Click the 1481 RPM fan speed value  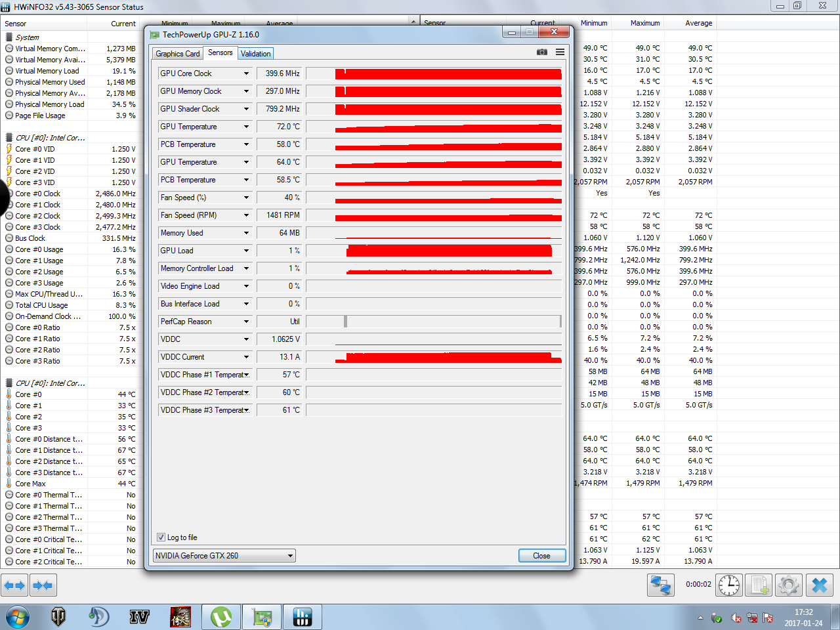coord(280,215)
